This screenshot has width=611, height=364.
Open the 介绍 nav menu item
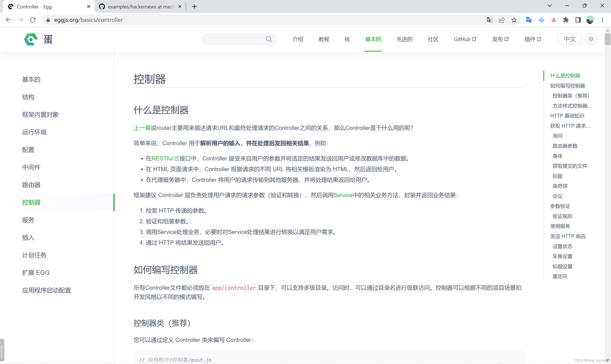click(298, 39)
